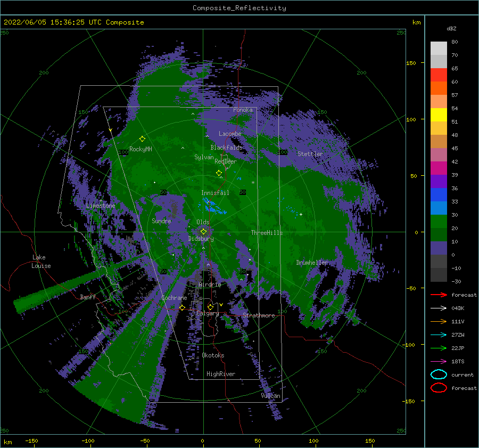Click the RockyMH label
The height and width of the screenshot is (448, 479).
(141, 149)
